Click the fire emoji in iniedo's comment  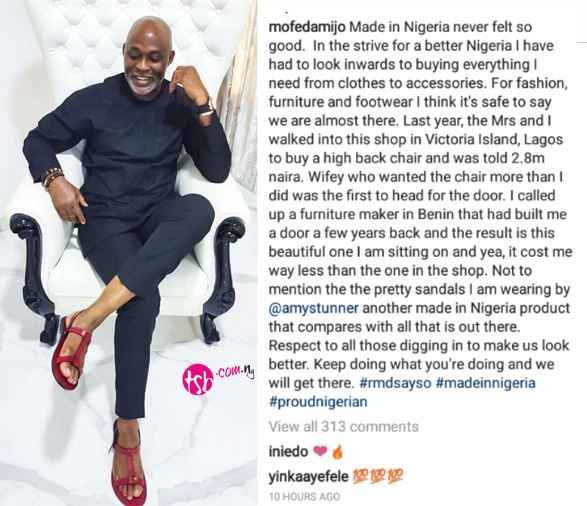tap(337, 452)
